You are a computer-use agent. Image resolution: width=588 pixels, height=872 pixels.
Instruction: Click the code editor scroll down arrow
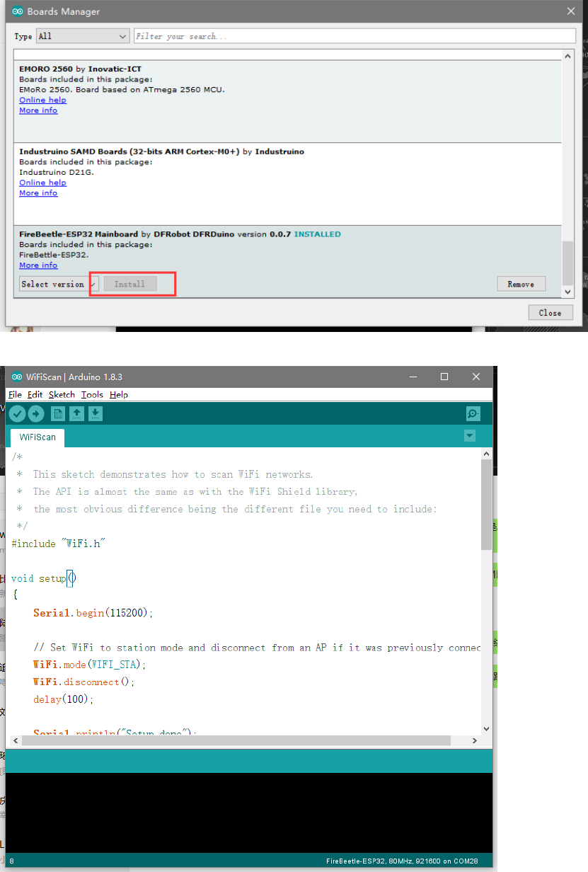[x=486, y=729]
